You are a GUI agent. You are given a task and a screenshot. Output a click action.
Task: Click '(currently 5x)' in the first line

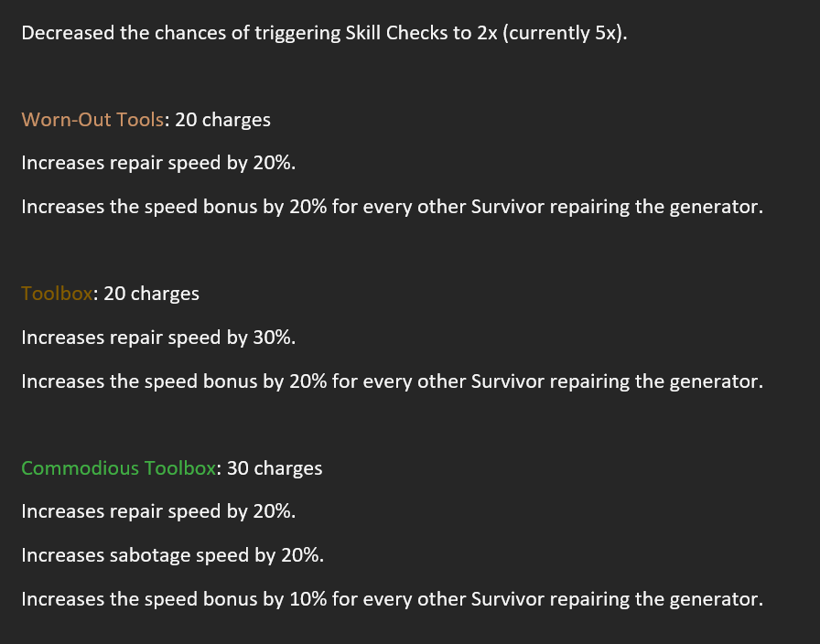(x=565, y=33)
